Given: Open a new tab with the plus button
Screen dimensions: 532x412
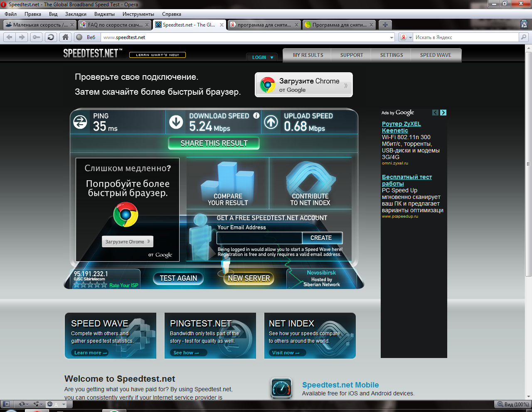Looking at the screenshot, I should pyautogui.click(x=385, y=25).
